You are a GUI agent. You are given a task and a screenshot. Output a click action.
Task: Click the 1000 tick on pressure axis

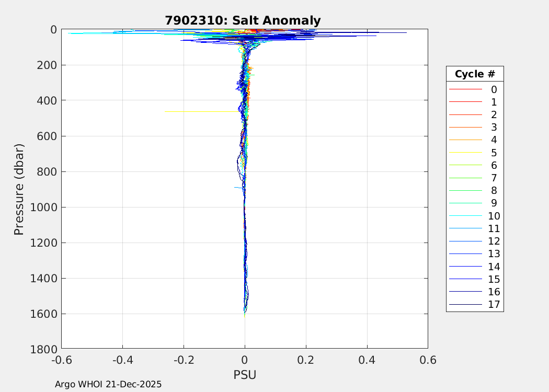pos(43,207)
